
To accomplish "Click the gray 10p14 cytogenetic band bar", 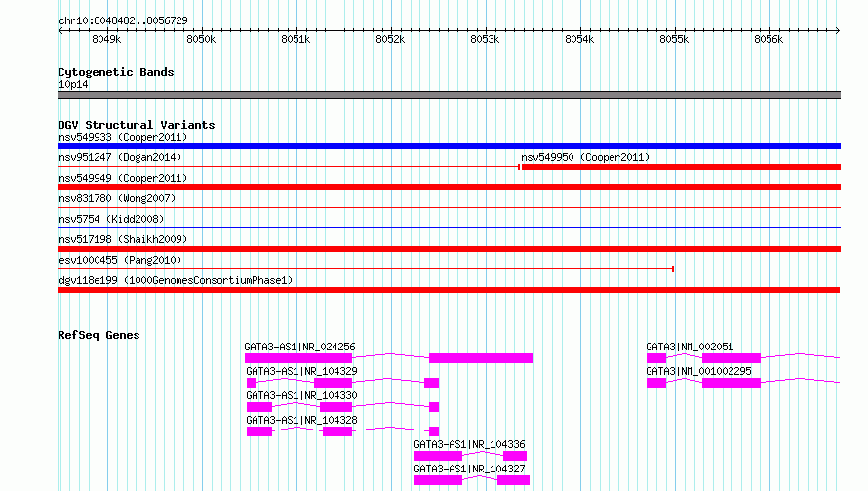I will pyautogui.click(x=449, y=95).
